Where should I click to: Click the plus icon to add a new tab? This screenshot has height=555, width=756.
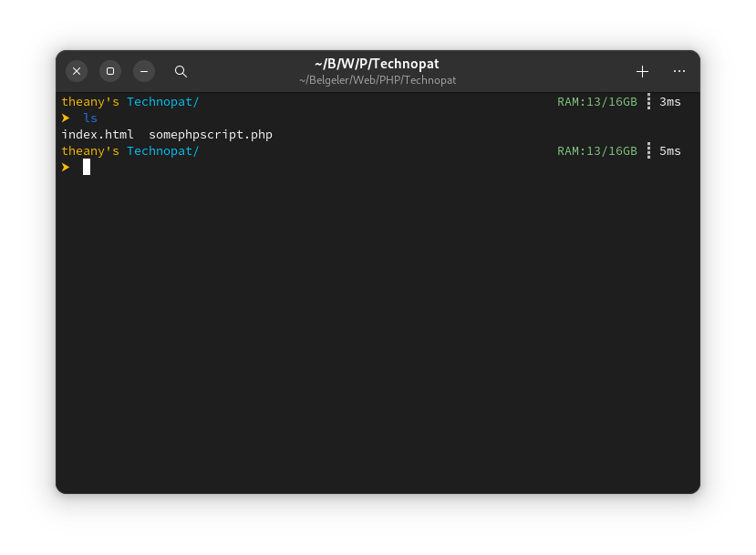(x=642, y=71)
